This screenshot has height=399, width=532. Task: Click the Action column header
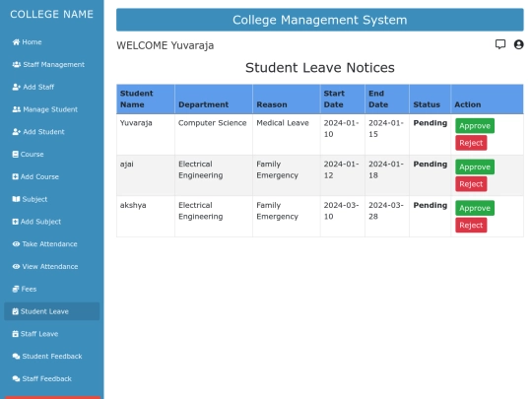tap(487, 100)
